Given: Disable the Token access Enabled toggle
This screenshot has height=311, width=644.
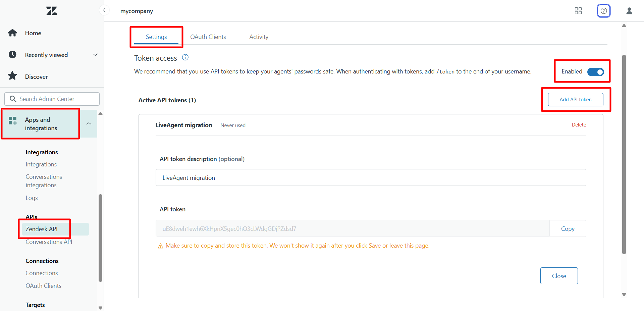Looking at the screenshot, I should tap(595, 72).
